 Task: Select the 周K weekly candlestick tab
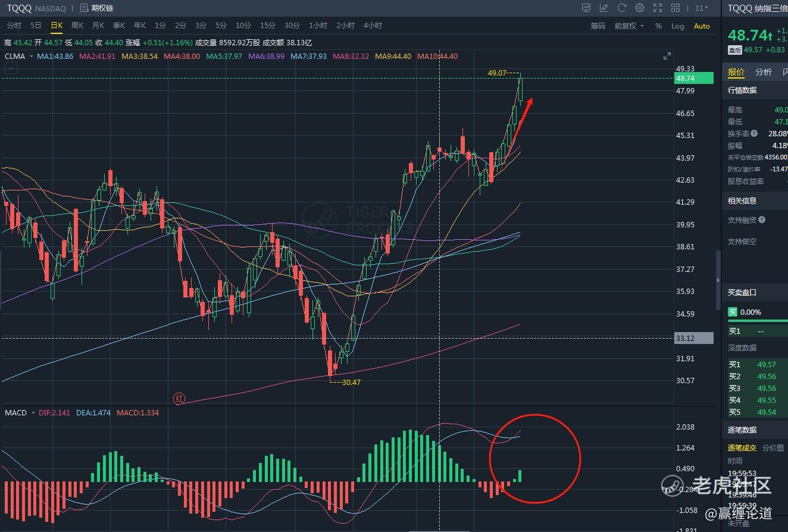77,26
